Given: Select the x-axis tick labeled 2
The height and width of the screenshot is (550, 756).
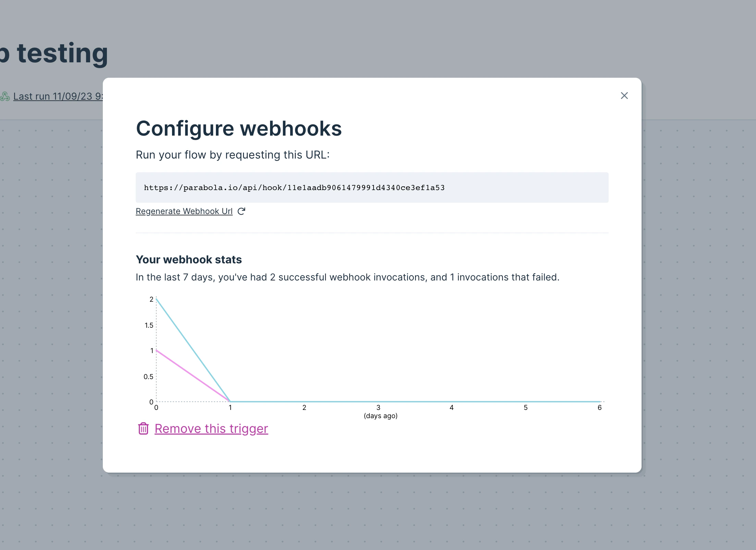Looking at the screenshot, I should (x=304, y=408).
